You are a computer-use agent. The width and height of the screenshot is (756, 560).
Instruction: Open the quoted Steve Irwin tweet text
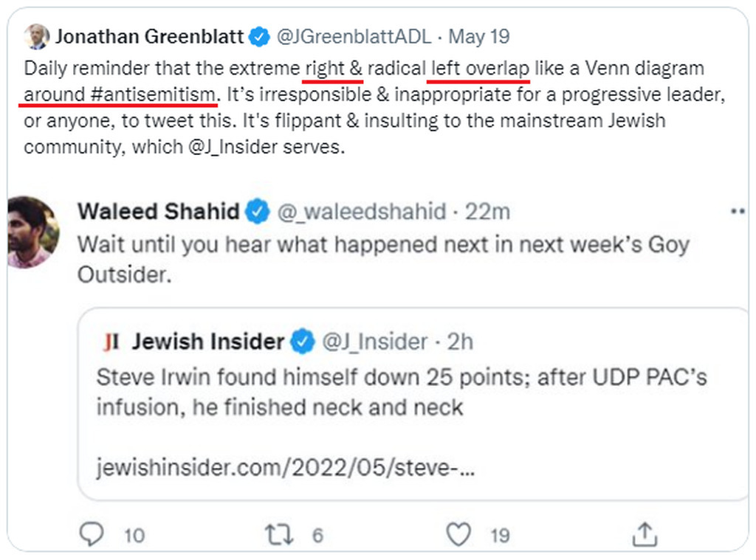[402, 392]
